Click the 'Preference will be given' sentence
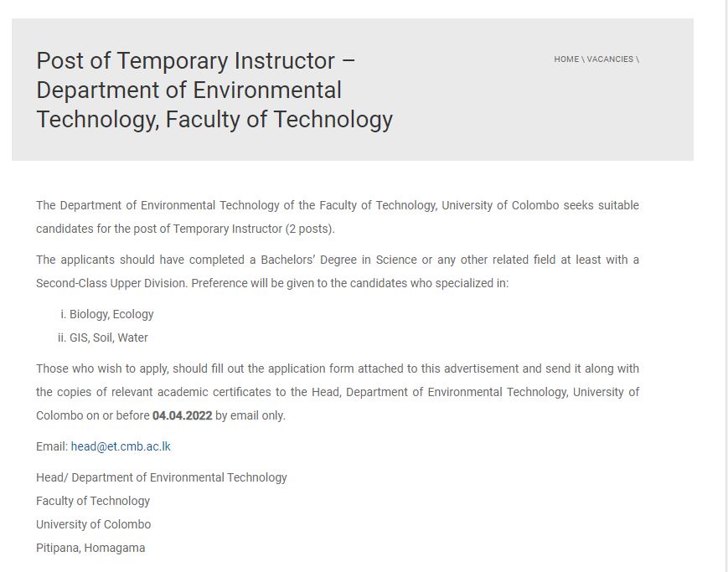 tap(349, 283)
